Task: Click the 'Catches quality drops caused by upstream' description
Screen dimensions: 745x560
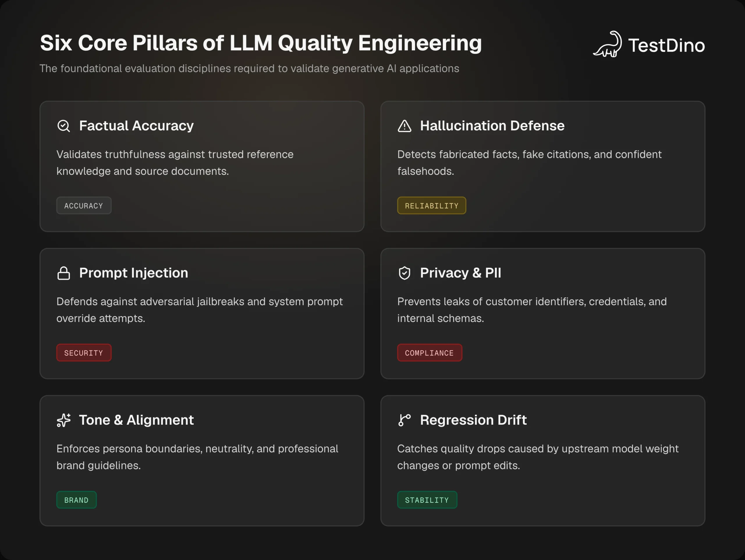Action: 538,457
